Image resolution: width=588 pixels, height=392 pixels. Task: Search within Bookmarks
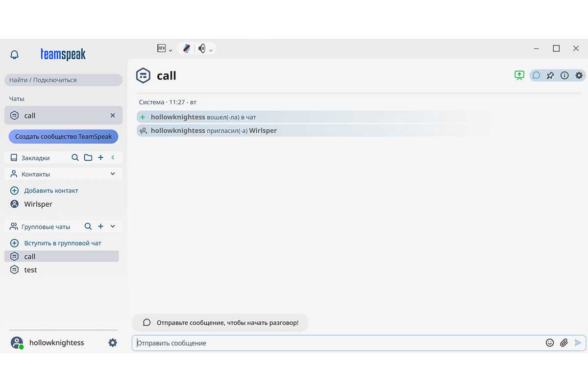[x=75, y=157]
